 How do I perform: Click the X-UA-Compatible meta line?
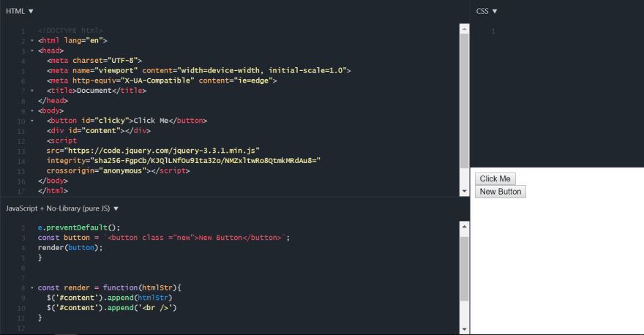point(162,80)
